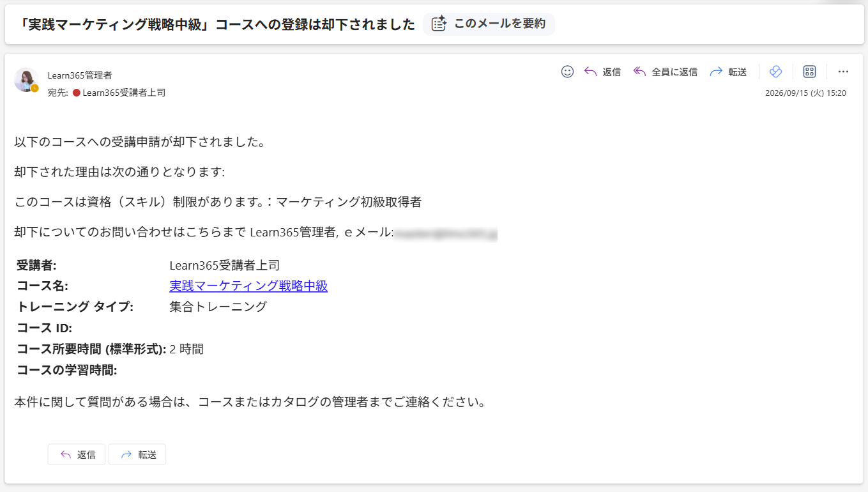Open the Copilot icon in message toolbar
The width and height of the screenshot is (868, 492).
coord(775,72)
